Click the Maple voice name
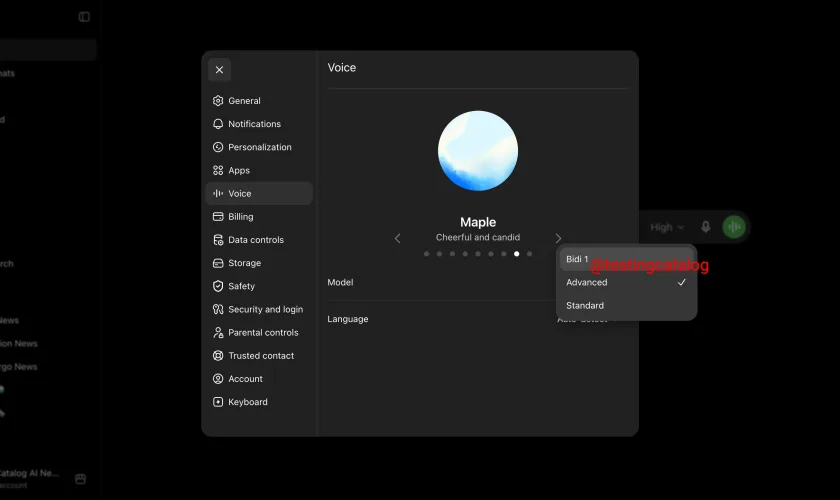 coord(478,222)
